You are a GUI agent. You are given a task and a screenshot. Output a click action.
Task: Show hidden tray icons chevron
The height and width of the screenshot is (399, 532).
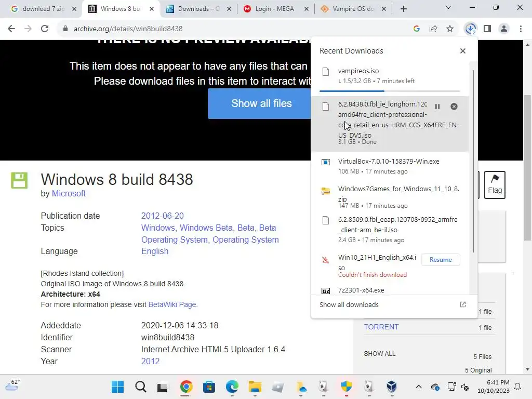coord(419,387)
